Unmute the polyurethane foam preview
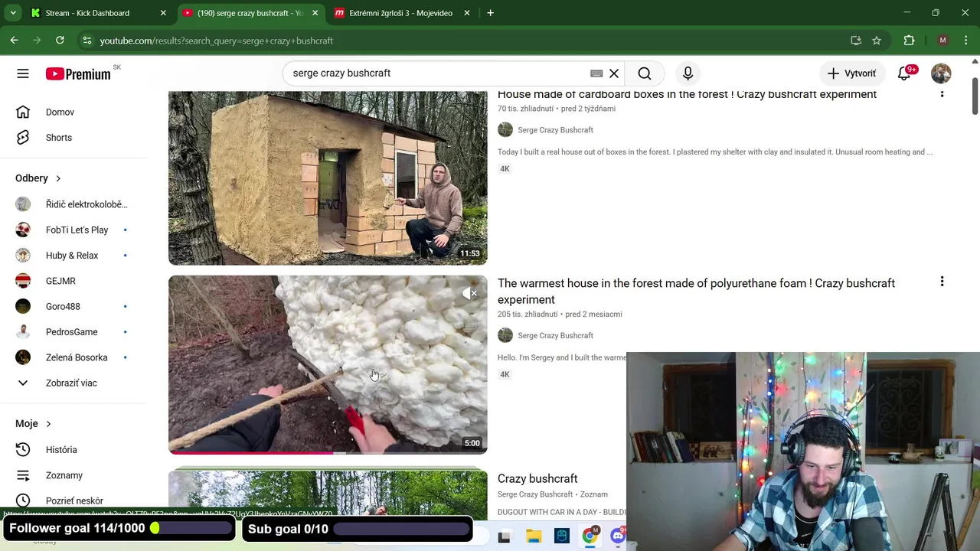980x551 pixels. 470,293
